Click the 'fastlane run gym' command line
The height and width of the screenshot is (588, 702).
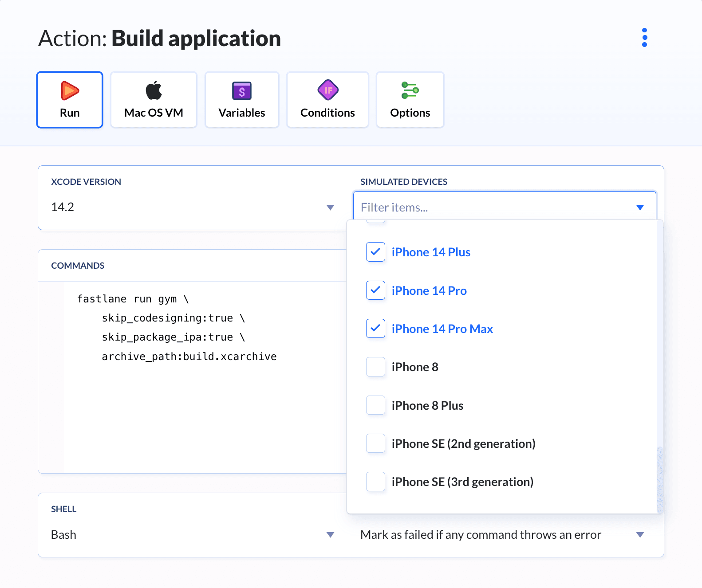(133, 299)
